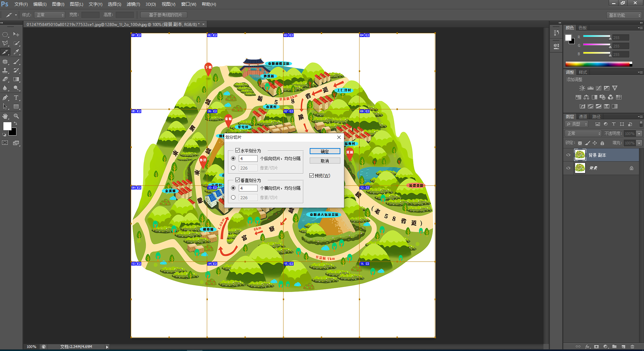
Task: Hide the 背景 layer
Action: pyautogui.click(x=568, y=168)
